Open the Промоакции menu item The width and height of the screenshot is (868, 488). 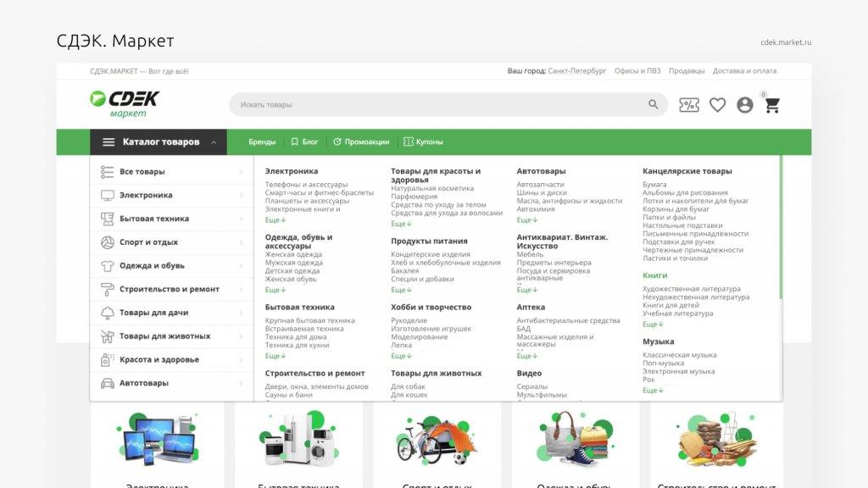367,142
